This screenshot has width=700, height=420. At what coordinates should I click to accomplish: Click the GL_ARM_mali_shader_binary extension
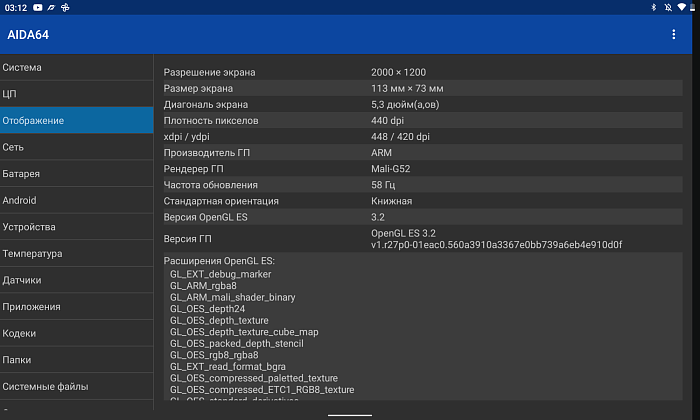[233, 297]
